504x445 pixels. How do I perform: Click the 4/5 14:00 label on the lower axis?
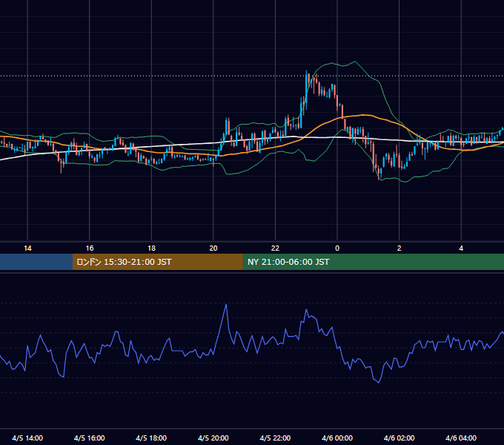(x=27, y=438)
